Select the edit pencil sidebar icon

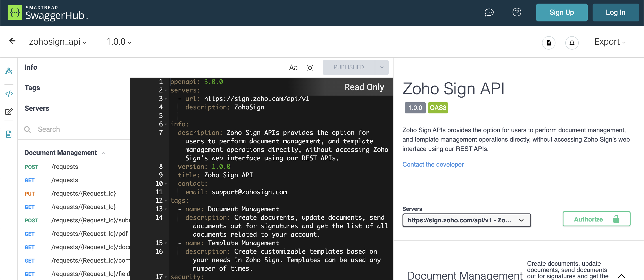click(x=9, y=112)
